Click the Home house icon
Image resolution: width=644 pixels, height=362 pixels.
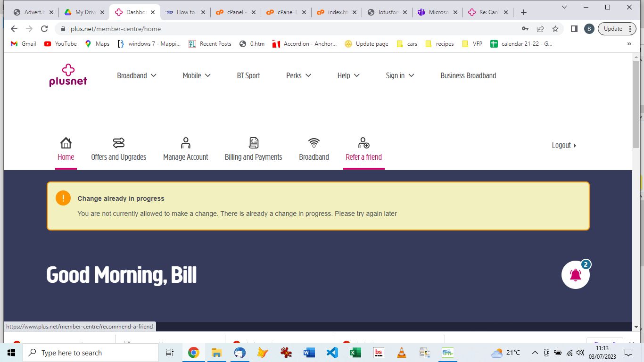pyautogui.click(x=66, y=143)
